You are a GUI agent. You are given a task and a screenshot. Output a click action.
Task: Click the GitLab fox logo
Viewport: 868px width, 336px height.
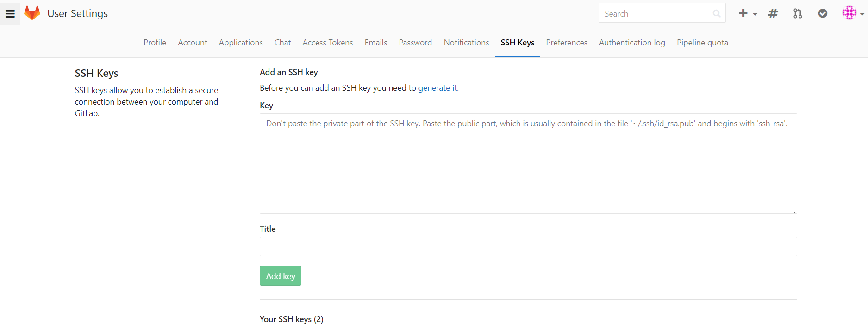(32, 13)
